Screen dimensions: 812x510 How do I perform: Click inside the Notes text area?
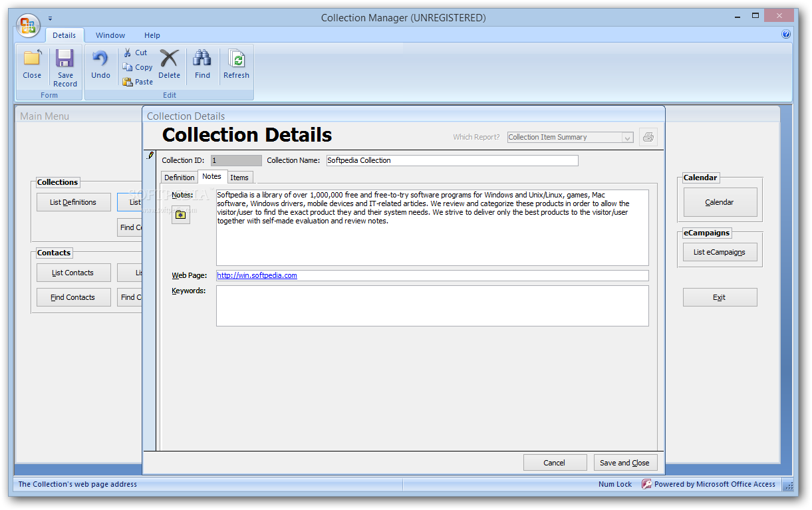pos(432,227)
